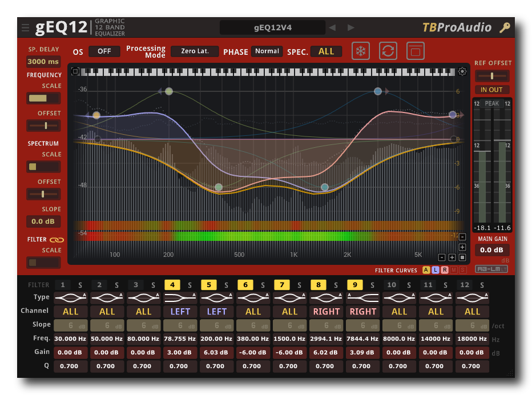Screen dimensions: 532x395
Task: Enable filter band 1
Action: pos(63,285)
